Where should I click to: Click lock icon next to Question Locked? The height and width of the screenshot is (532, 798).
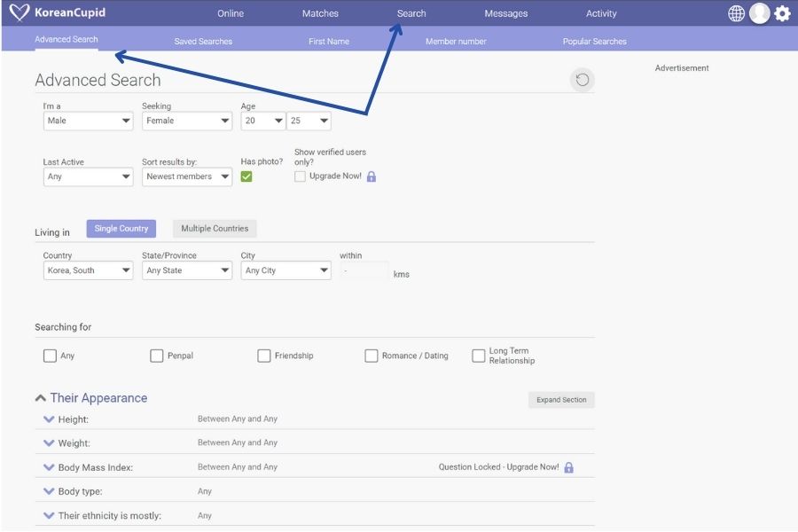[x=569, y=467]
